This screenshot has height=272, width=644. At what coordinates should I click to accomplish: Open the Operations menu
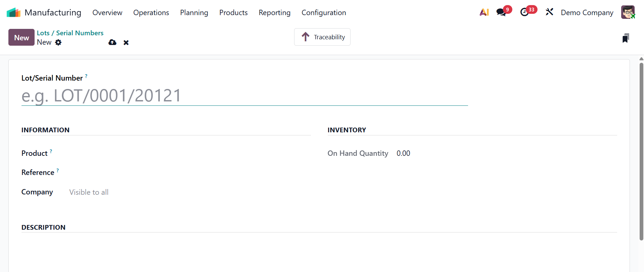click(x=151, y=13)
